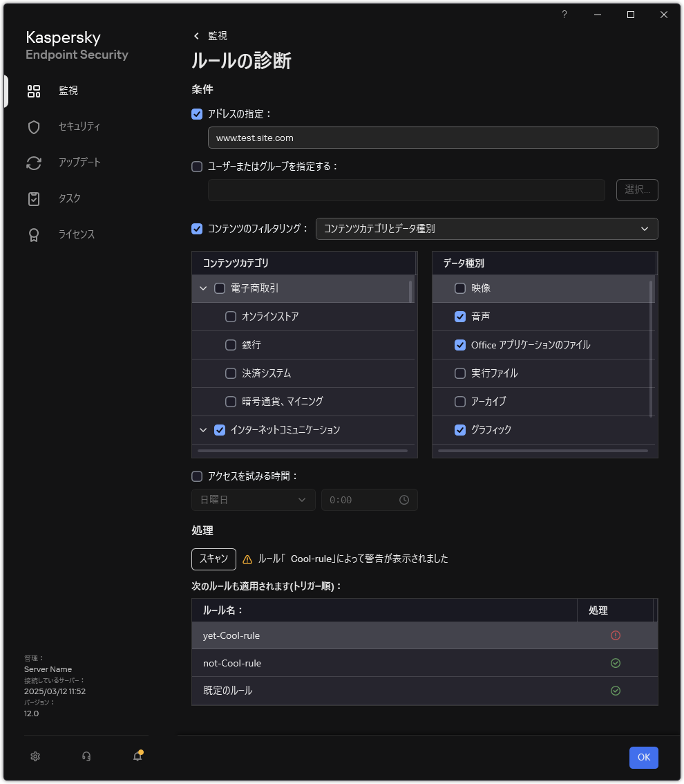Viewport: 684px width, 784px height.
Task: Open application settings via the gear icon
Action: 35,756
